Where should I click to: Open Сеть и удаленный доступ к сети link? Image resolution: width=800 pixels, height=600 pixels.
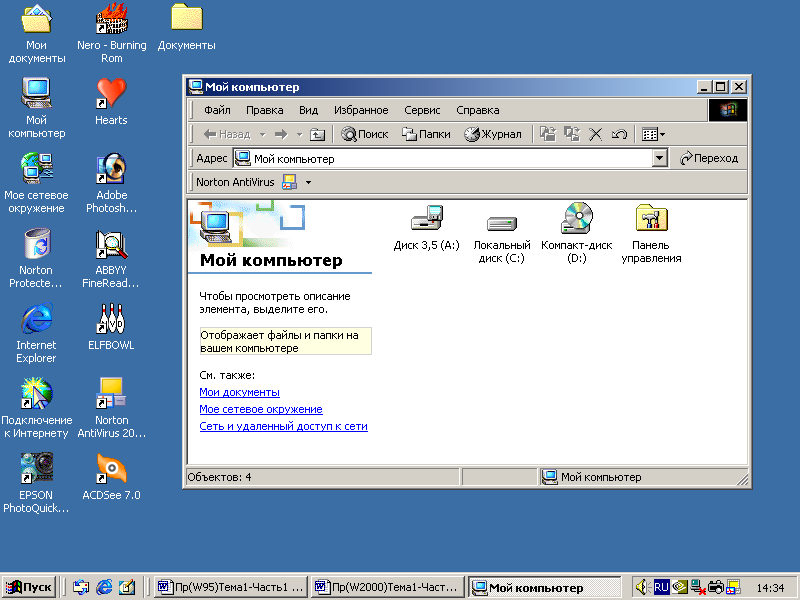pos(283,426)
